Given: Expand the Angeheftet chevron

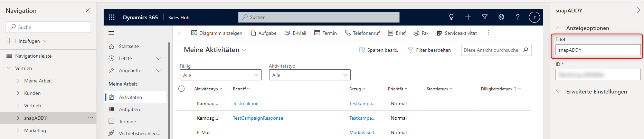Looking at the screenshot, I should pyautogui.click(x=159, y=70).
